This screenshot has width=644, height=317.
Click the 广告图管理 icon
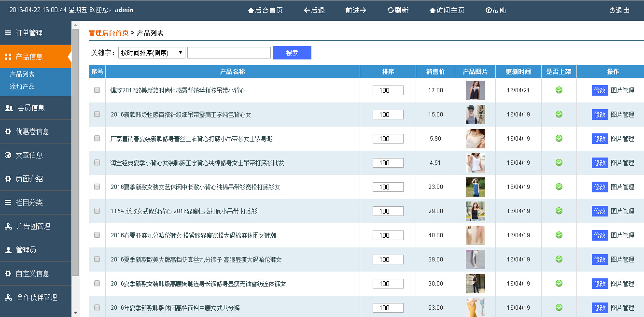8,226
